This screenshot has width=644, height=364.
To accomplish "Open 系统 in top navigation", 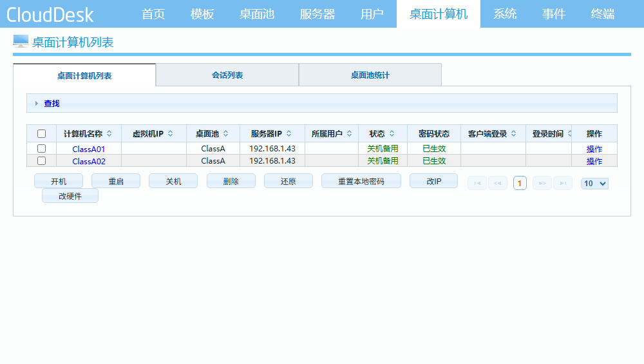I will point(505,14).
